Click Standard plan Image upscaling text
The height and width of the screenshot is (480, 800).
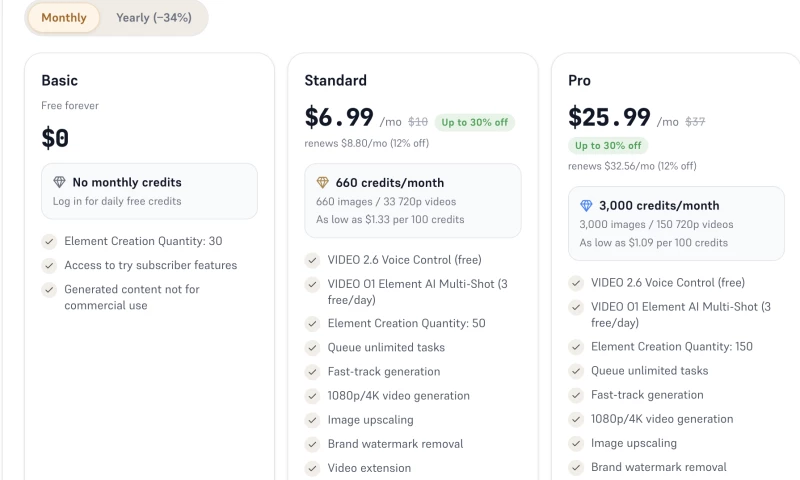pos(370,420)
